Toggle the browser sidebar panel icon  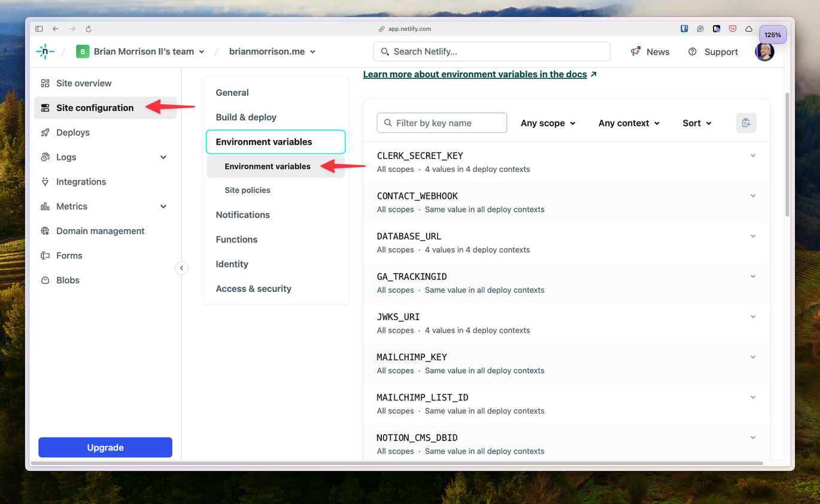pyautogui.click(x=39, y=29)
